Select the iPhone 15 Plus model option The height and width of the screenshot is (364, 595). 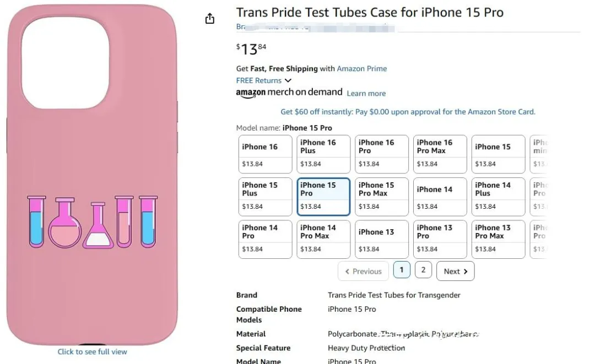(266, 197)
